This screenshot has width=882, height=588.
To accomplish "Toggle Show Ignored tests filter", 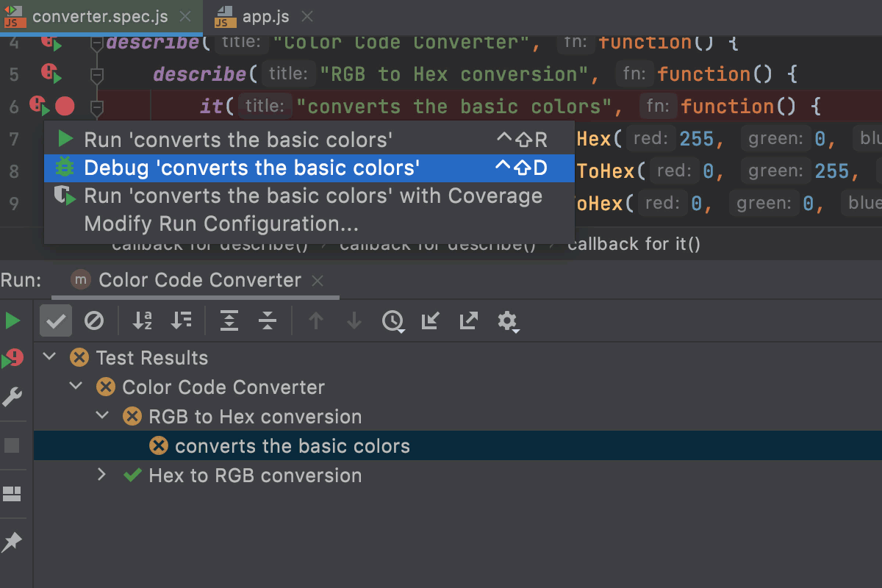I will [93, 320].
